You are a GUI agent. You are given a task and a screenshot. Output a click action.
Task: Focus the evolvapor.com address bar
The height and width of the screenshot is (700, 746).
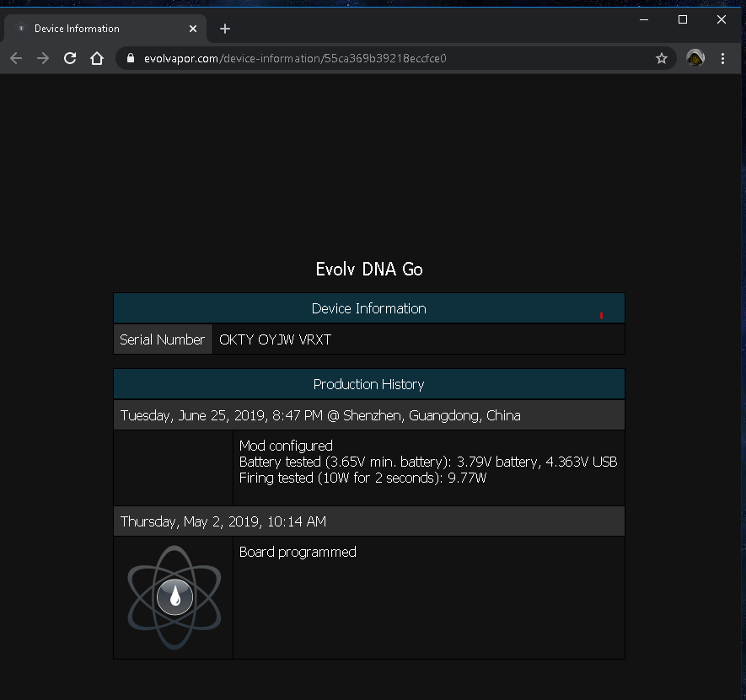379,58
